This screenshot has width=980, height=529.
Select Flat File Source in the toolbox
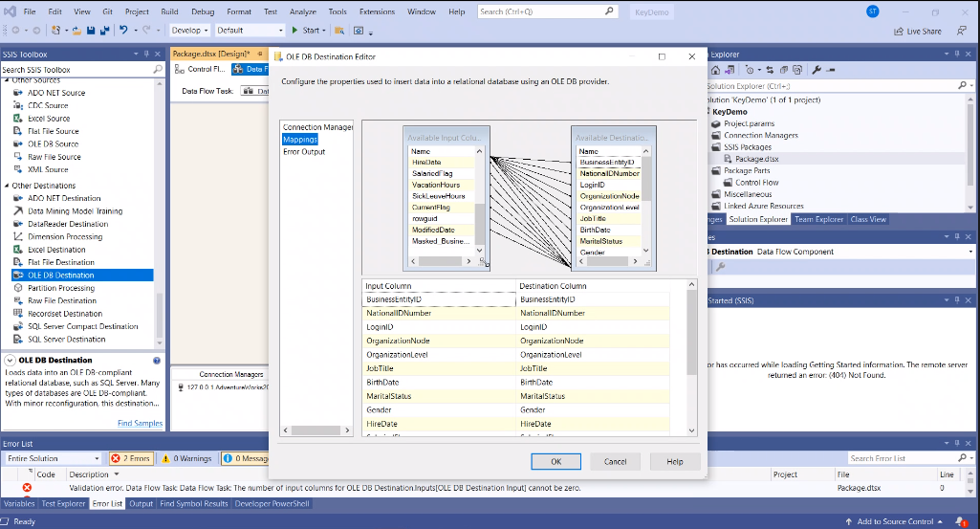click(54, 131)
